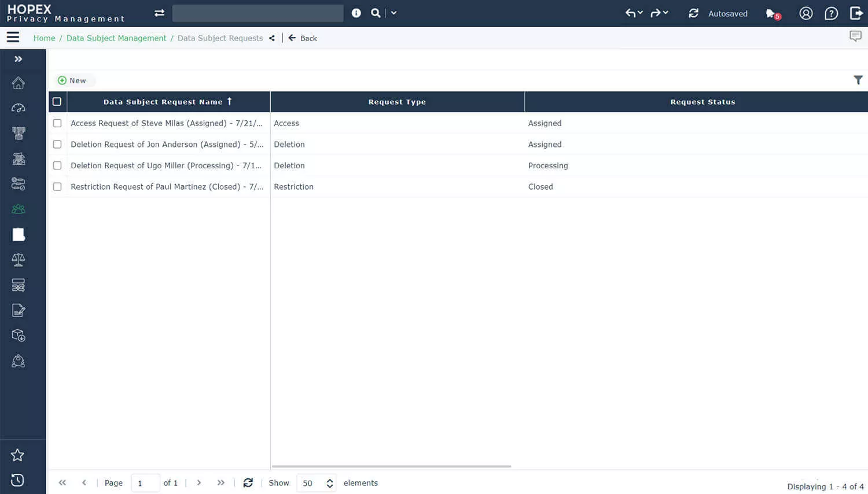
Task: Check the Deletion Request of Ugo Miller row
Action: [57, 165]
